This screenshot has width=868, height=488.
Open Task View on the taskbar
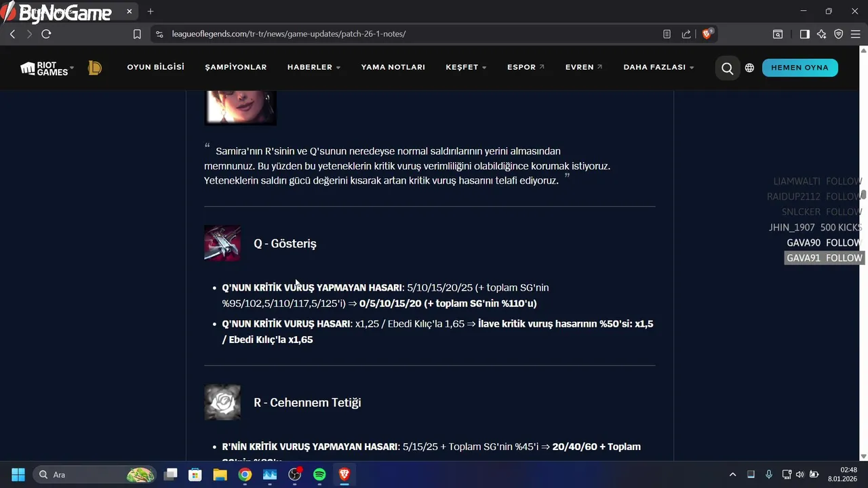(x=170, y=474)
